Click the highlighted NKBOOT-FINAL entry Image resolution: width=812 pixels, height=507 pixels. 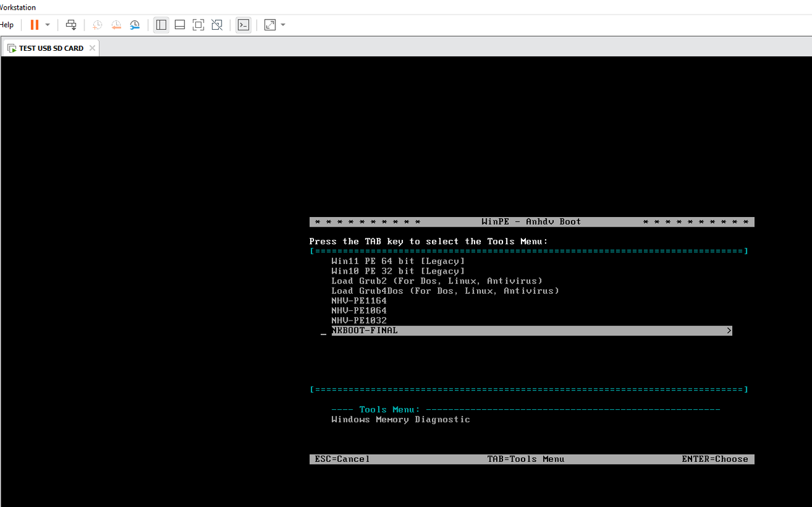532,331
